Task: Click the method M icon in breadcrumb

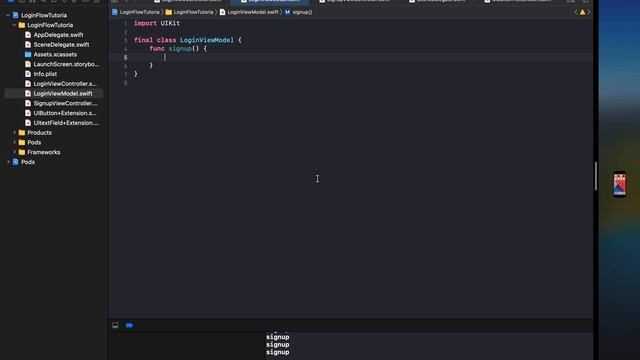Action: point(287,12)
